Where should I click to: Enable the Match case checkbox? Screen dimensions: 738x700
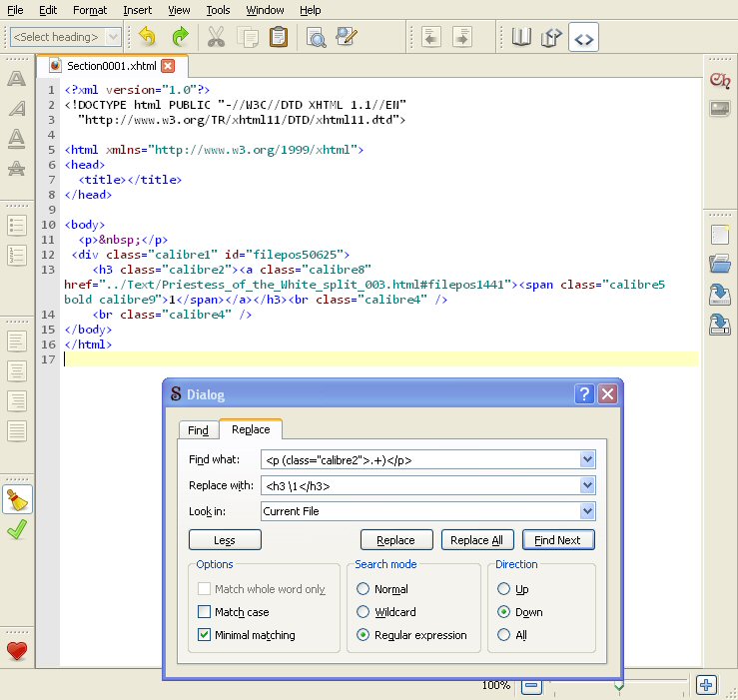tap(205, 612)
